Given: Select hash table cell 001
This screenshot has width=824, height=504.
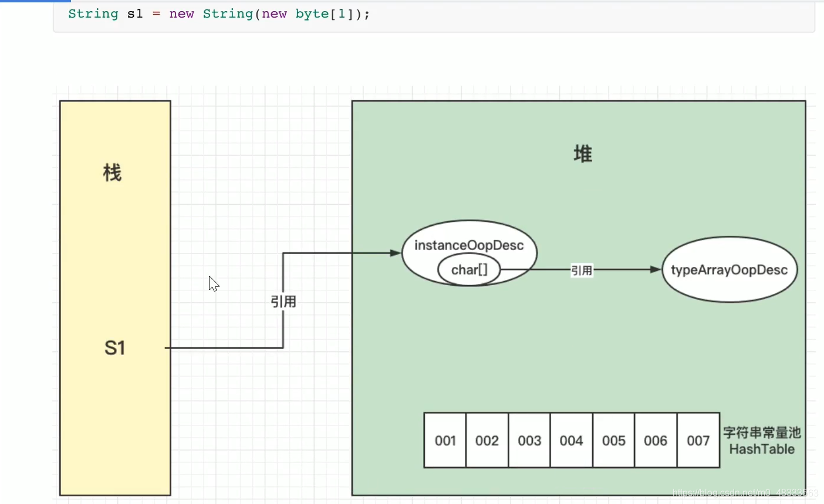Looking at the screenshot, I should 445,441.
